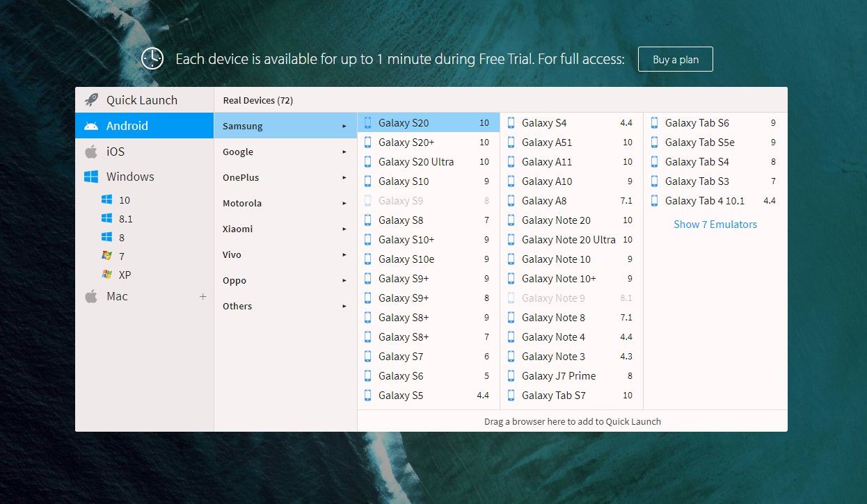Viewport: 867px width, 504px height.
Task: Choose Google from the brand list
Action: pyautogui.click(x=285, y=152)
